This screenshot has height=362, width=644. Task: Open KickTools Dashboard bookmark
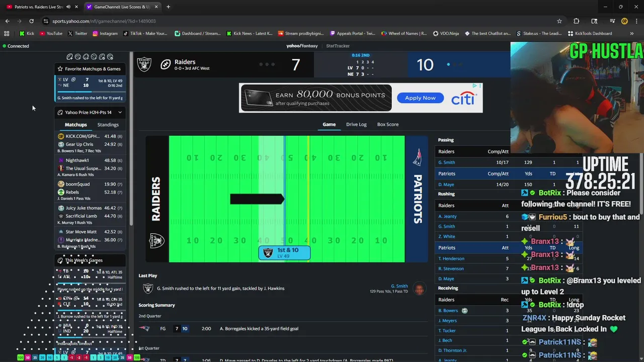coord(590,33)
